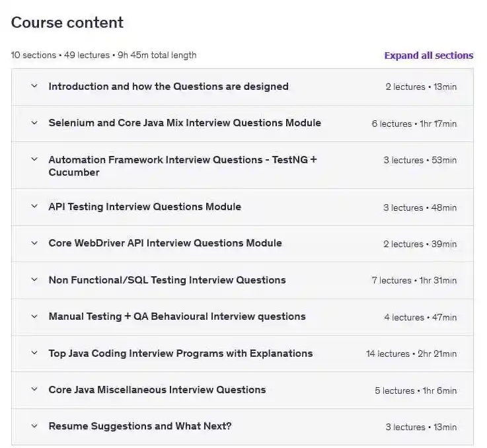Open API Testing Interview Questions Module title
This screenshot has width=487, height=448.
(x=145, y=207)
